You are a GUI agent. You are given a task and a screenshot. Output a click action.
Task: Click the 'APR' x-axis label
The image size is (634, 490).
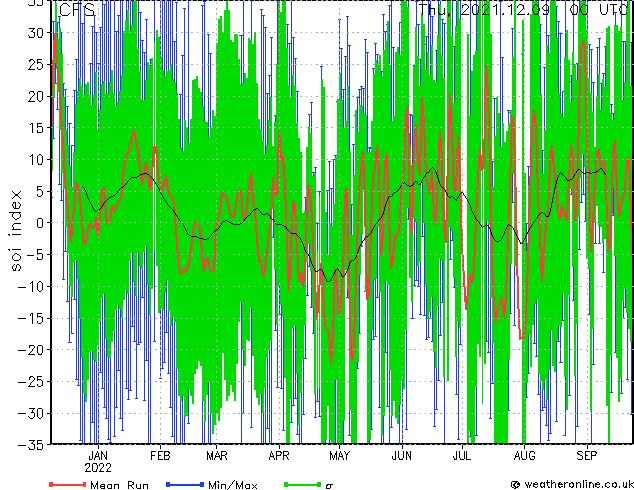click(279, 456)
